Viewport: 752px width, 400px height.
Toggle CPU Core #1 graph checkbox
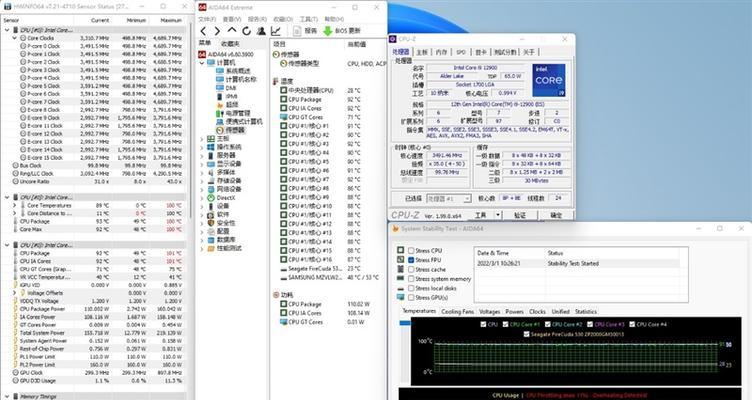pos(505,324)
